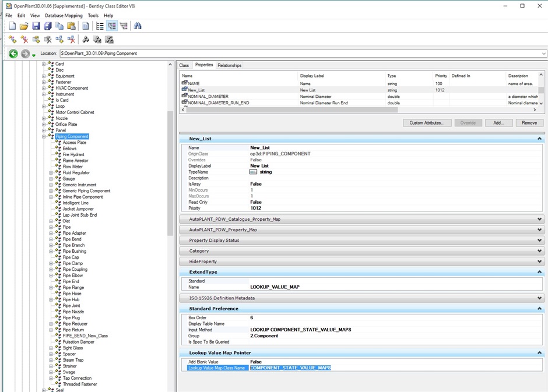Delete the selected class
The height and width of the screenshot is (392, 548).
click(24, 40)
